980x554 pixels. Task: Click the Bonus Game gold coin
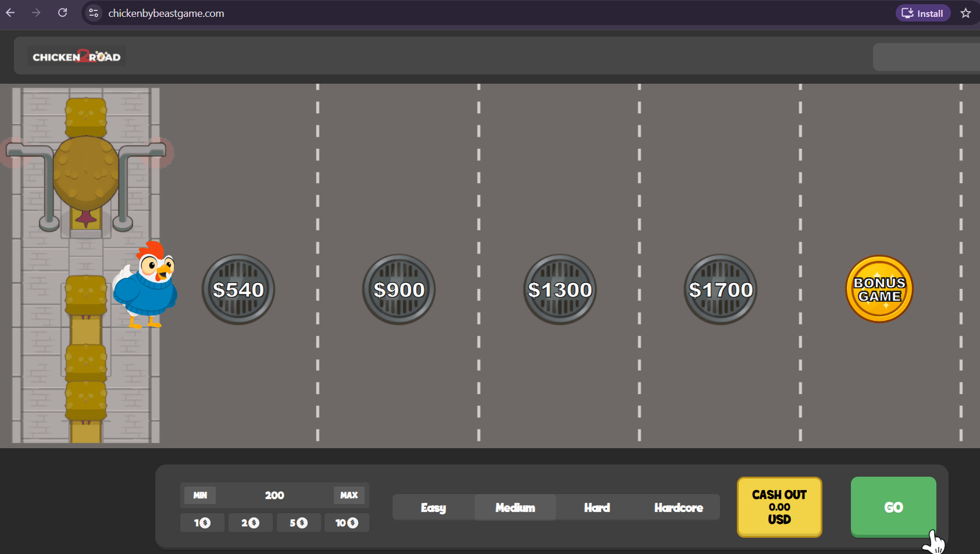tap(879, 289)
